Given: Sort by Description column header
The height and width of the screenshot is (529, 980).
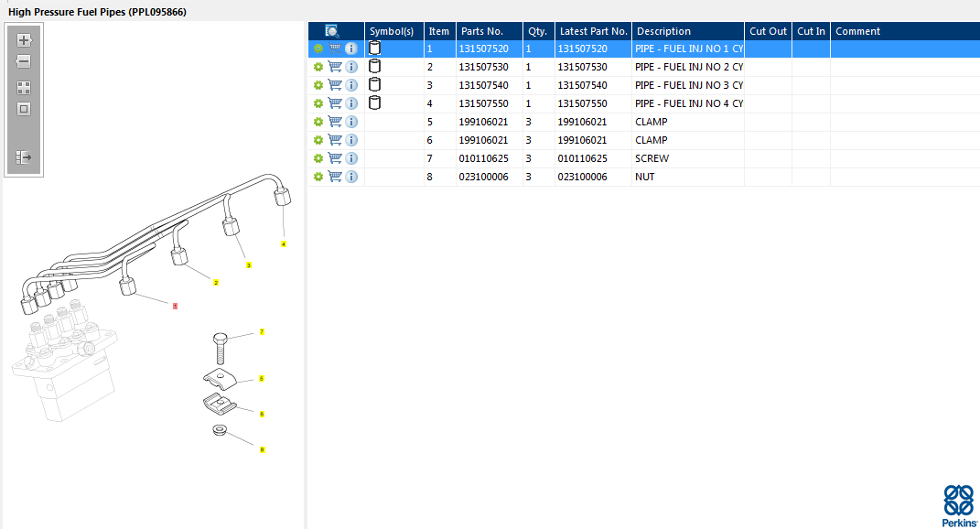Looking at the screenshot, I should coord(663,31).
